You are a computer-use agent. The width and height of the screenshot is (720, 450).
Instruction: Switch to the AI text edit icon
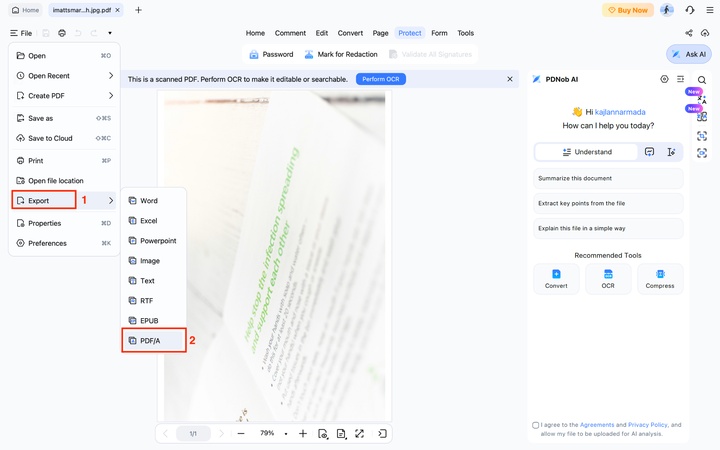[671, 152]
